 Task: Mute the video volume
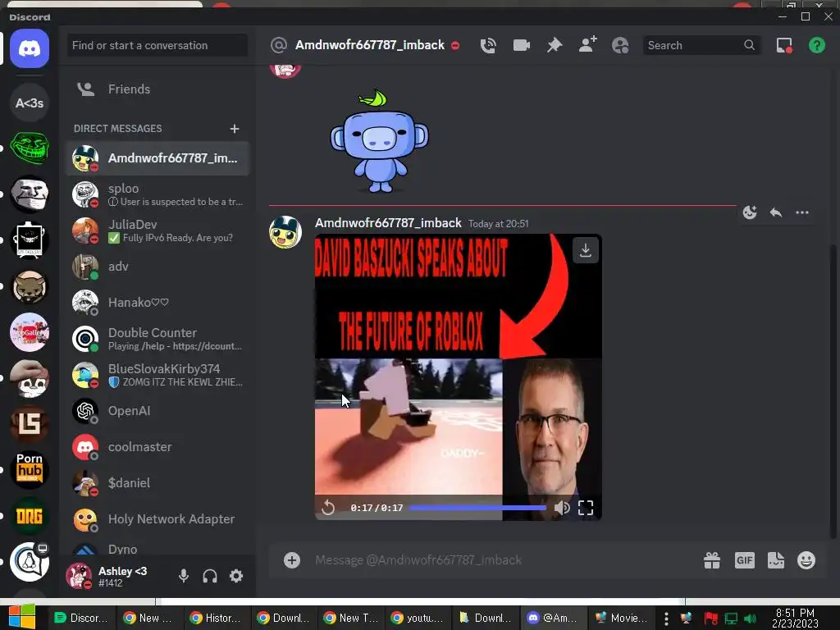coord(561,507)
